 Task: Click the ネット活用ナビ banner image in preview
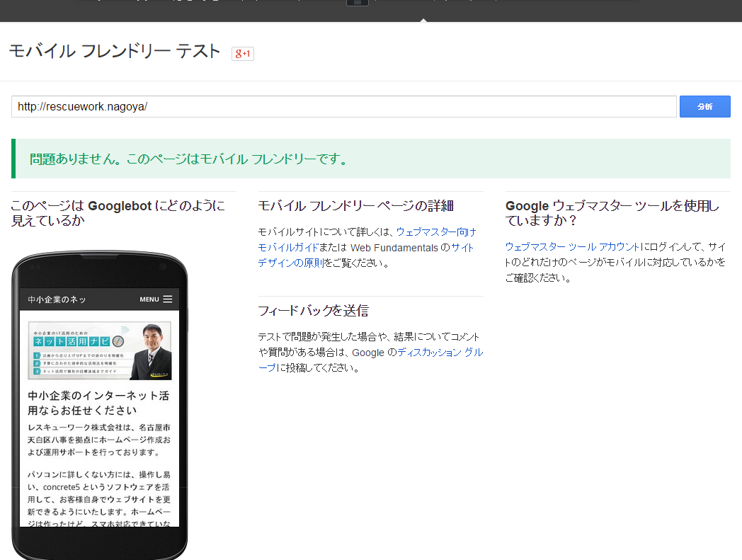[100, 350]
